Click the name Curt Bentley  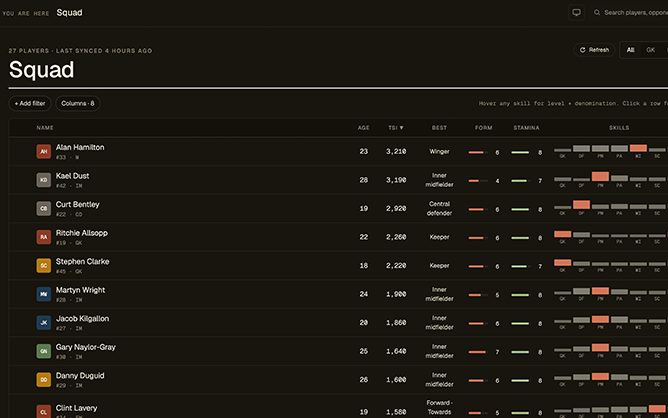[78, 204]
